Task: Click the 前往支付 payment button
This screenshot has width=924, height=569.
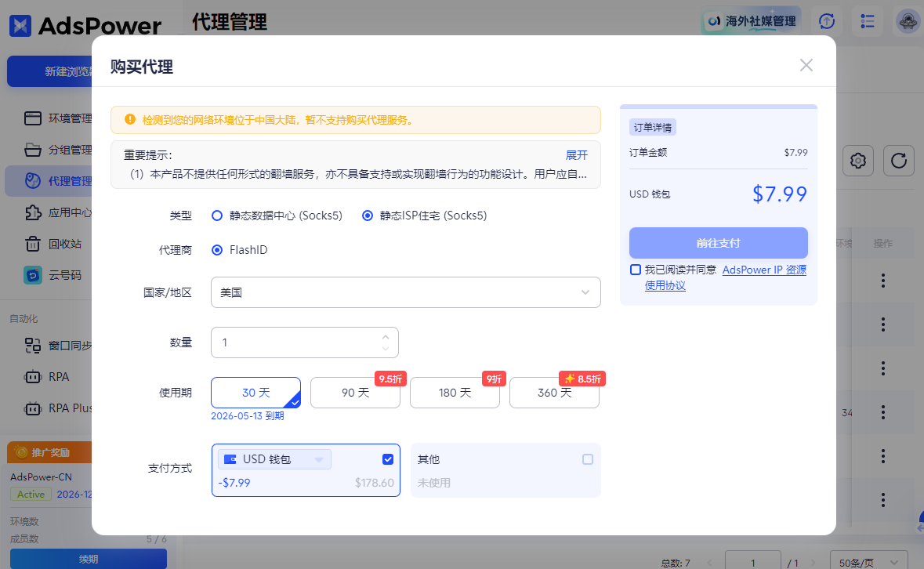Action: 718,243
